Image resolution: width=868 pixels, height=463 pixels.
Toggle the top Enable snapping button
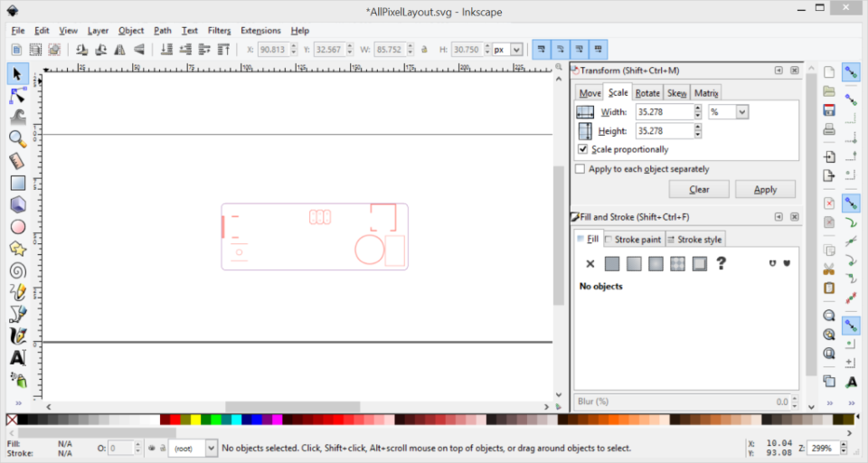point(852,72)
